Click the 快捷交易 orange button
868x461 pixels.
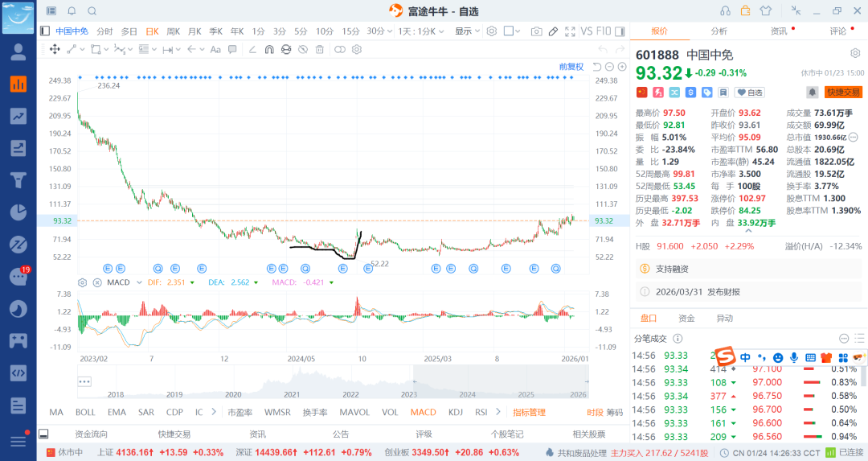(844, 92)
